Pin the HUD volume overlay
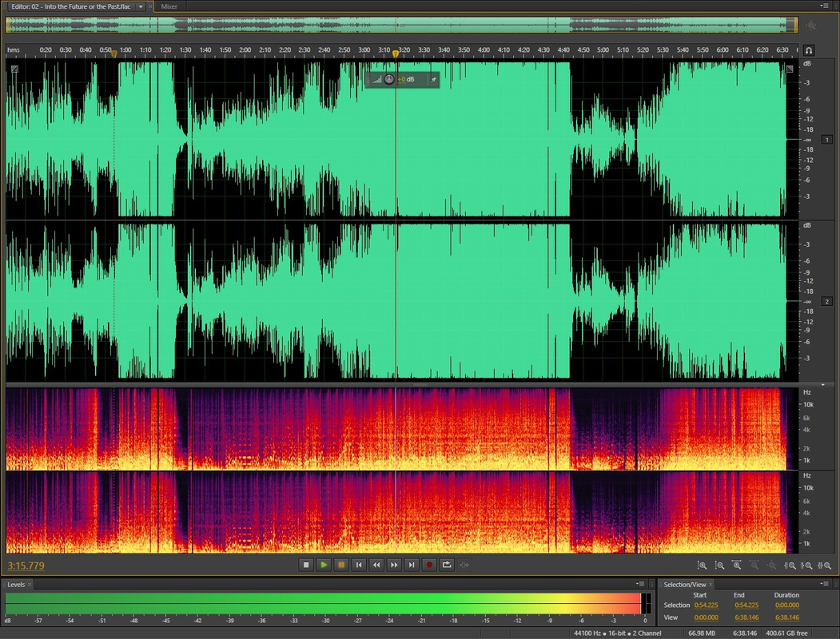 (x=433, y=80)
